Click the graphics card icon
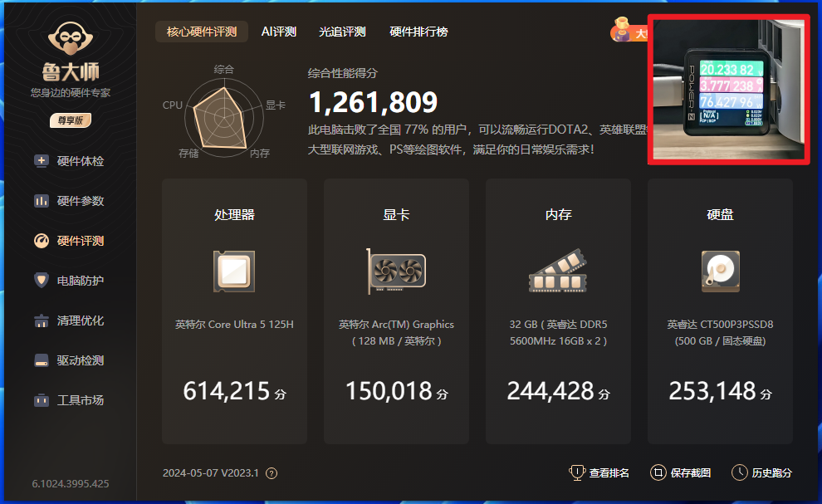This screenshot has height=504, width=822. coord(396,272)
